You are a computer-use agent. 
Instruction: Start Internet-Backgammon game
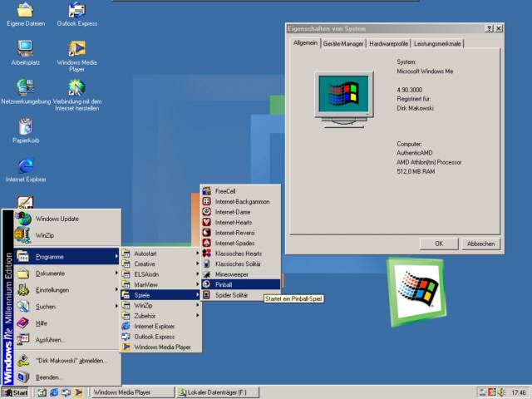(x=241, y=201)
